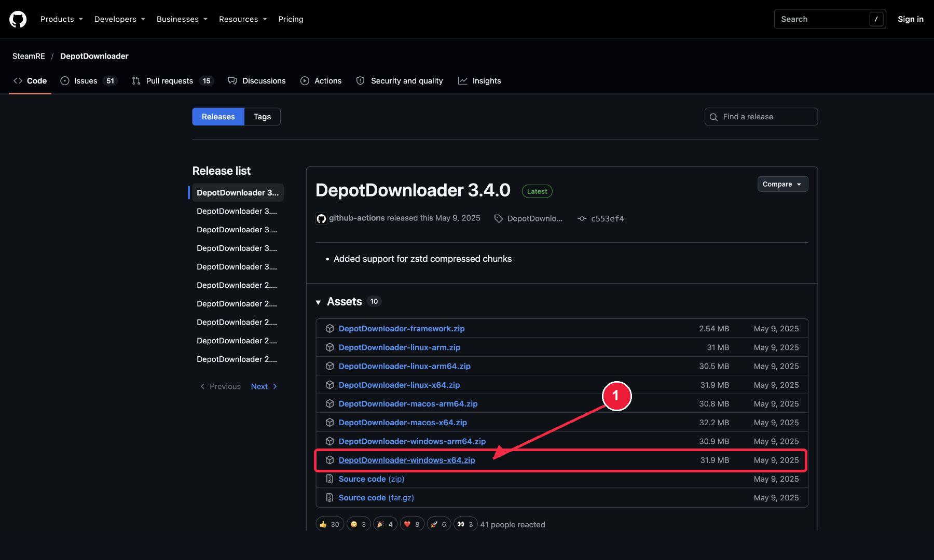Open the Resources dropdown menu
This screenshot has height=560, width=934.
click(243, 19)
